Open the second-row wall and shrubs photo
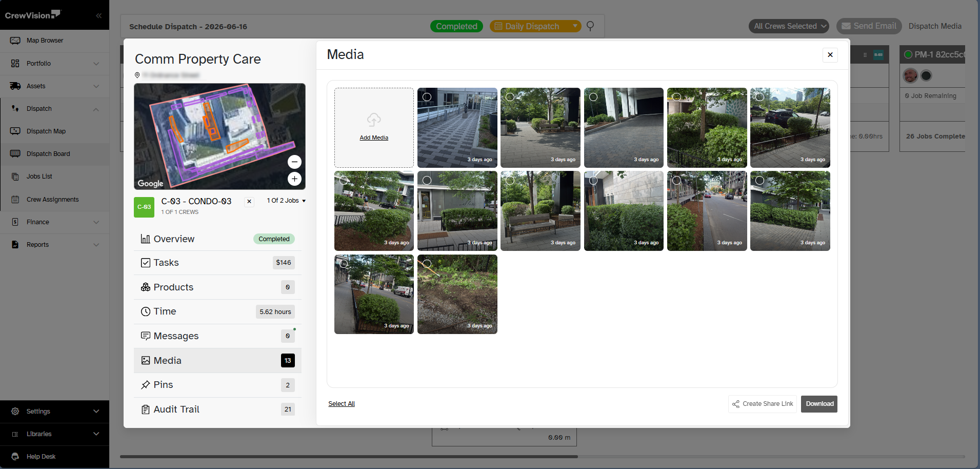 coord(624,211)
